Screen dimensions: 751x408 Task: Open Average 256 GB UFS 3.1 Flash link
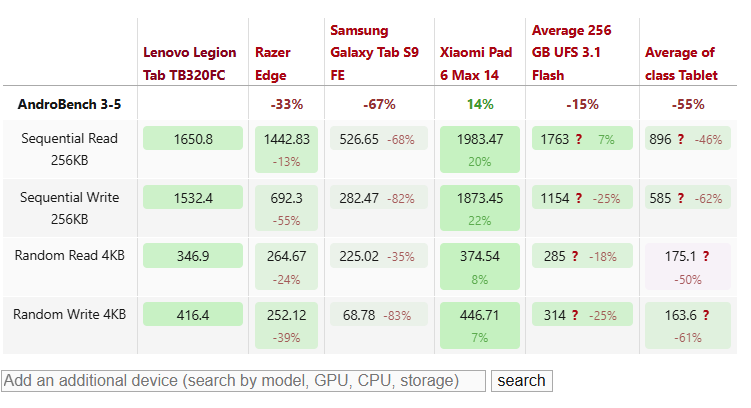coord(571,53)
